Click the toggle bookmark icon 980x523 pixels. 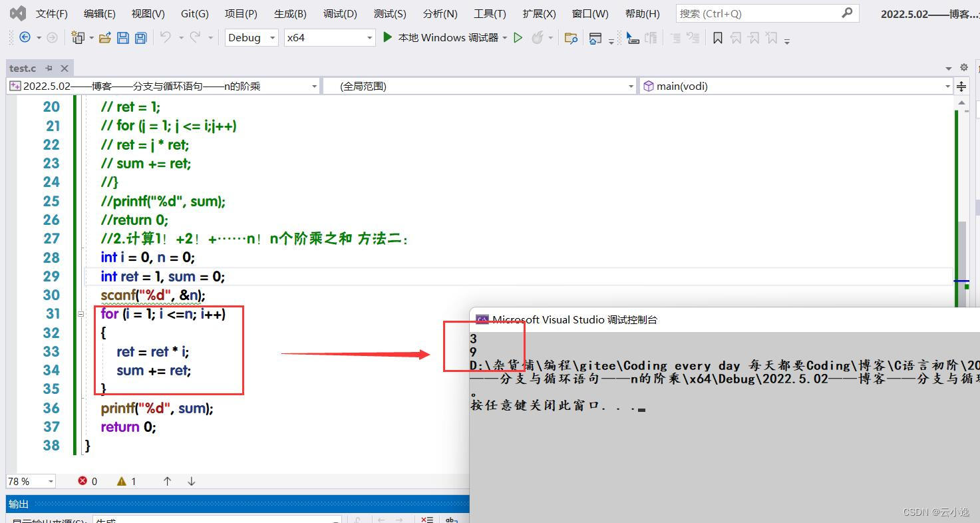717,38
